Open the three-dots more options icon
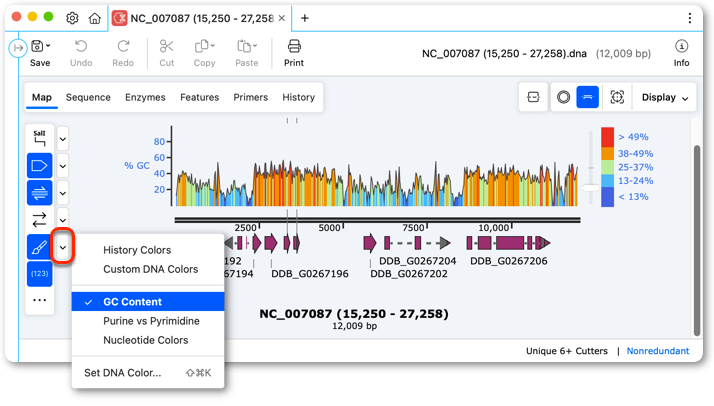Image resolution: width=714 pixels, height=406 pixels. (x=40, y=300)
